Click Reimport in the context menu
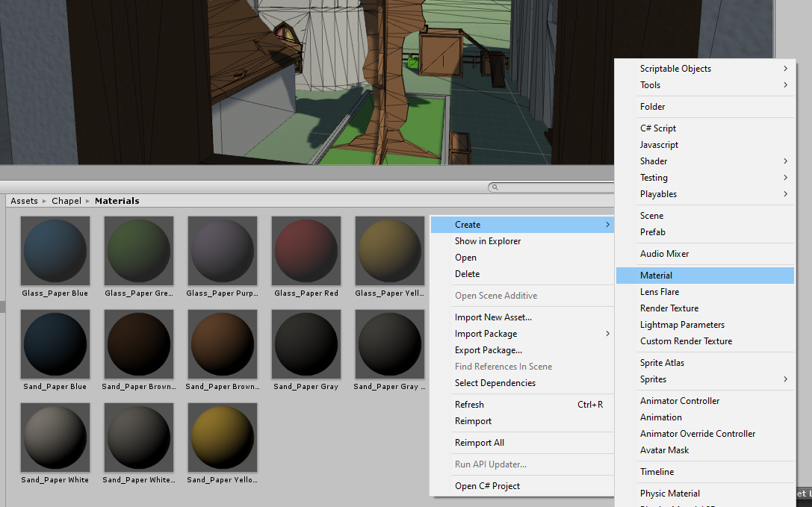812x507 pixels. (474, 422)
